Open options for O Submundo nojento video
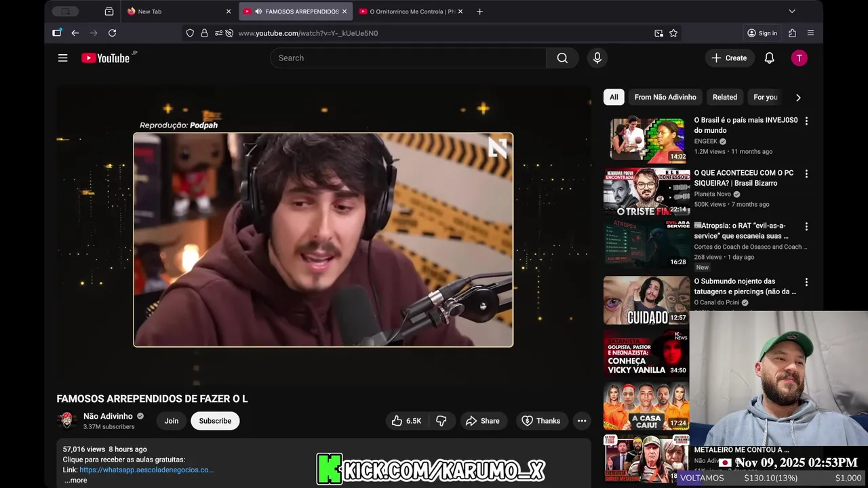The image size is (868, 488). [x=806, y=282]
